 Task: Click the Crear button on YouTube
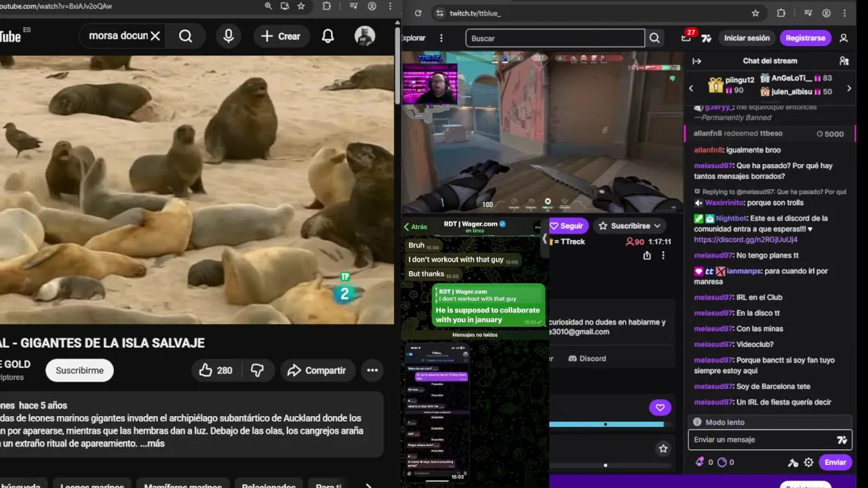tap(281, 36)
